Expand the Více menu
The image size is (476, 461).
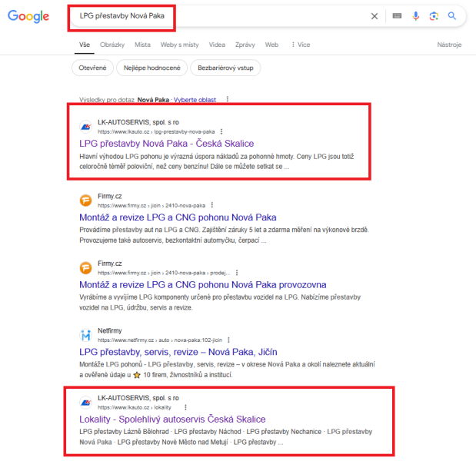[301, 45]
